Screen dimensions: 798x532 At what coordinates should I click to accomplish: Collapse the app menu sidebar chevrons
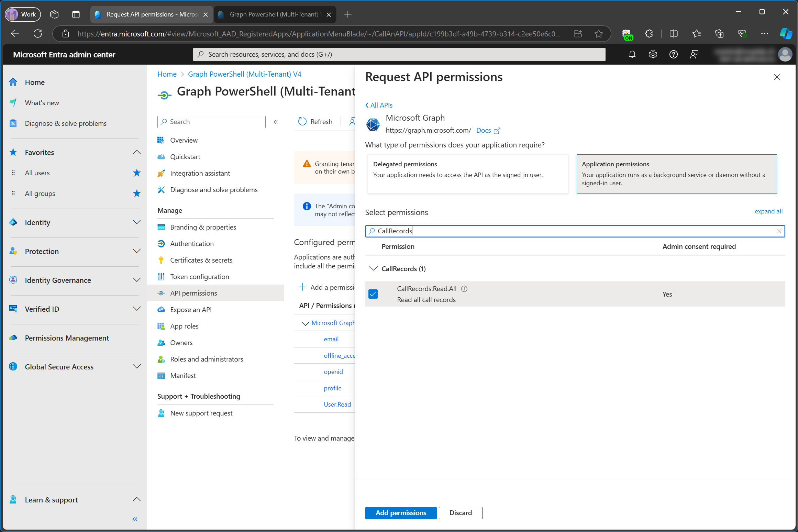(276, 122)
